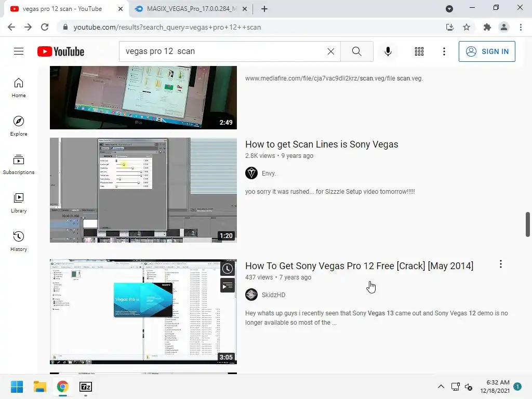Open 7-Zip from taskbar
Viewport: 532px width, 399px height.
tap(86, 387)
